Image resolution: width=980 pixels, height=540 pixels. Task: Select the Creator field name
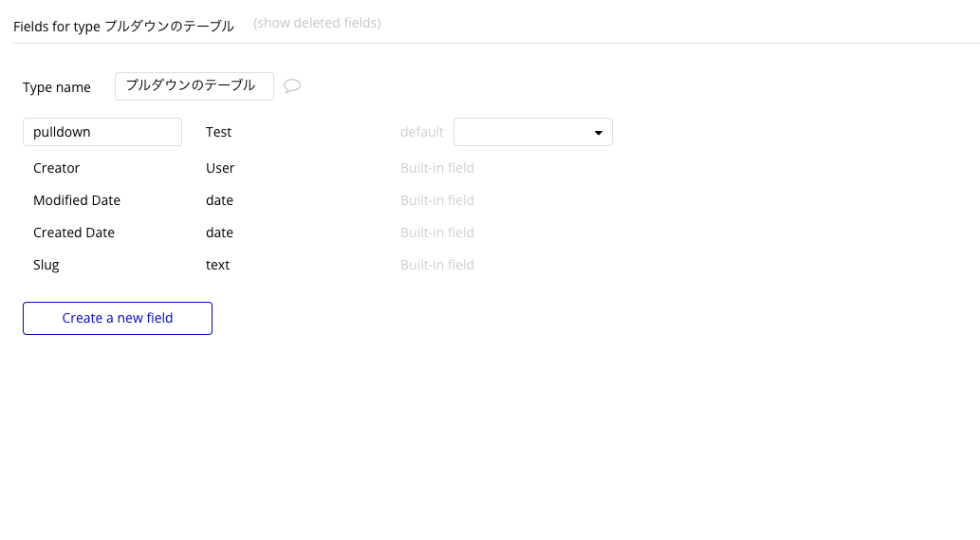56,168
